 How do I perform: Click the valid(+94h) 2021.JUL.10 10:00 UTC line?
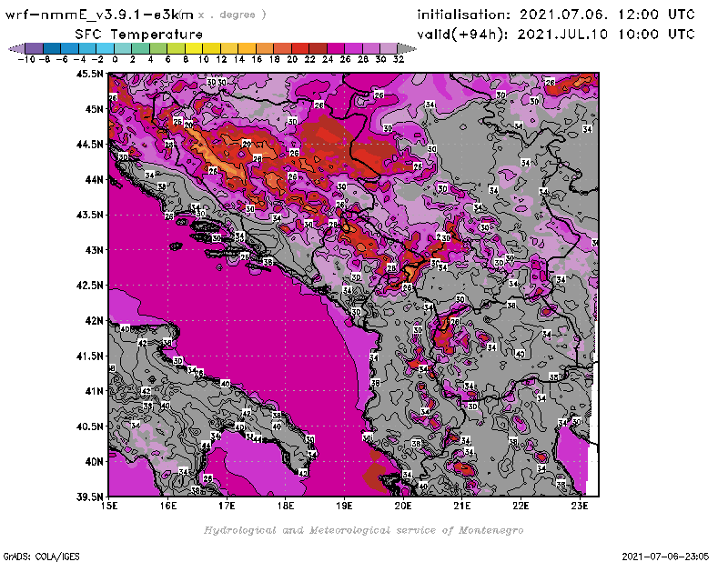556,35
